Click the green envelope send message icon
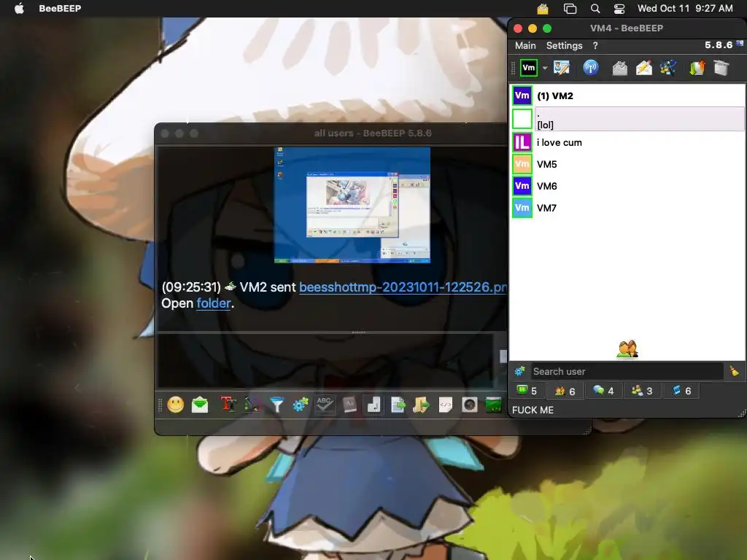 click(200, 405)
